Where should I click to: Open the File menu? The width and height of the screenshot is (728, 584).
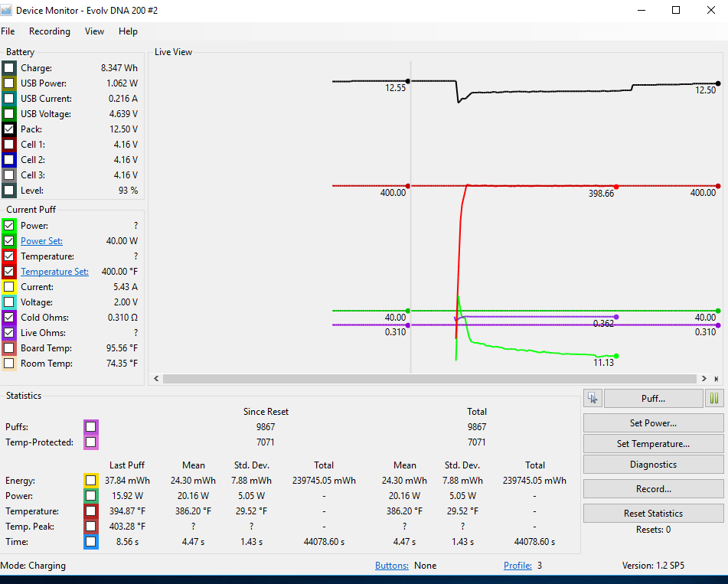coord(8,31)
